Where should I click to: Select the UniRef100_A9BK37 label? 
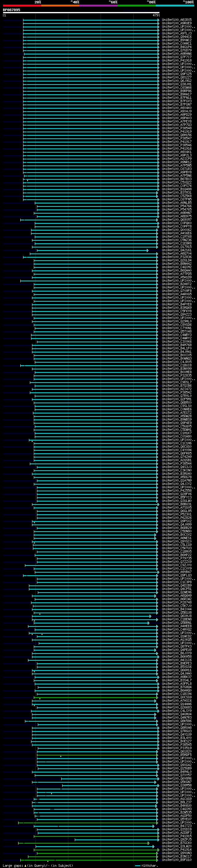[x=176, y=677]
